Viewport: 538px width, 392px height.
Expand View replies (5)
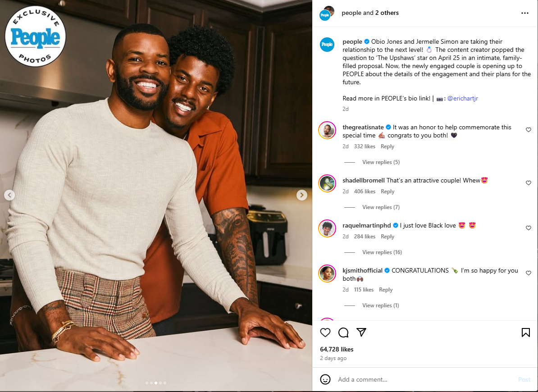click(x=381, y=162)
